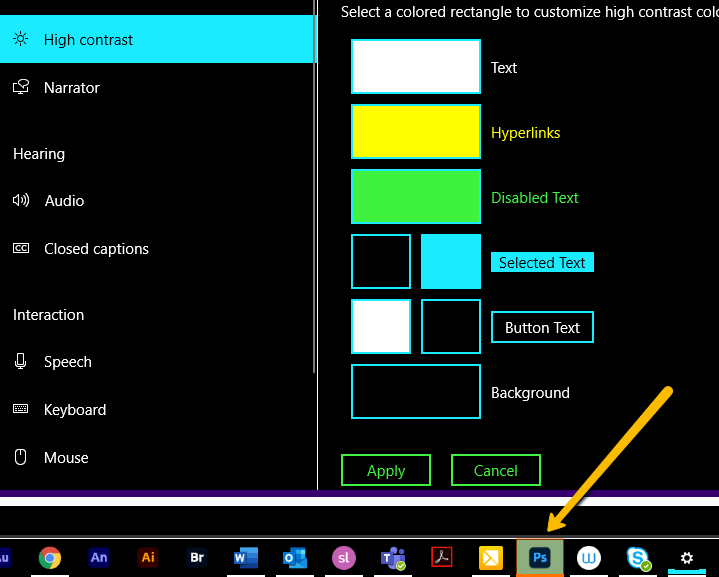Open Adobe Bridge taskbar icon
This screenshot has height=577, width=719.
[x=197, y=558]
